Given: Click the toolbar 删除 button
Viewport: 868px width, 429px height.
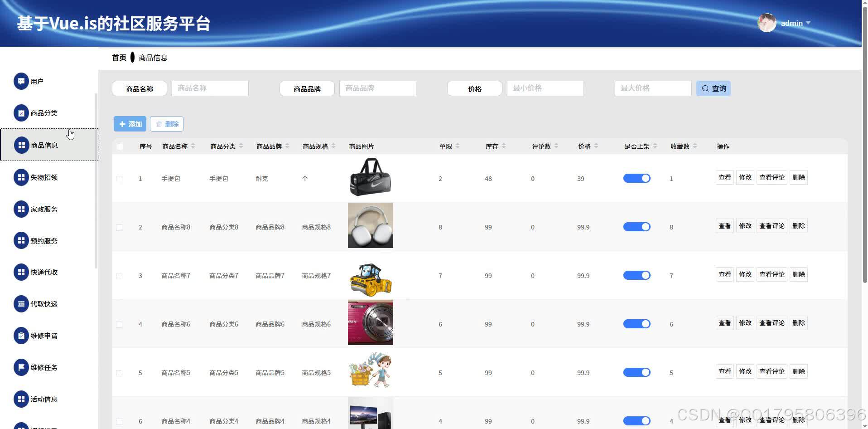Looking at the screenshot, I should tap(167, 124).
